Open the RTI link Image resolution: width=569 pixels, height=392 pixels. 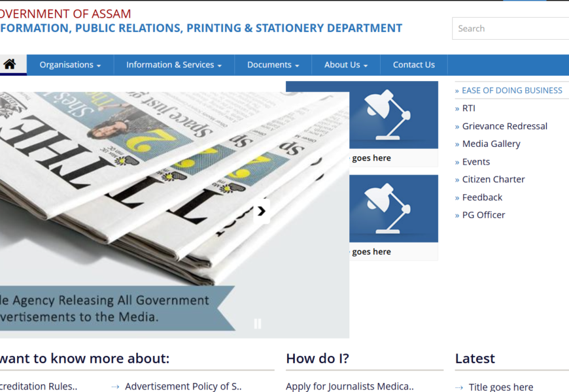468,108
